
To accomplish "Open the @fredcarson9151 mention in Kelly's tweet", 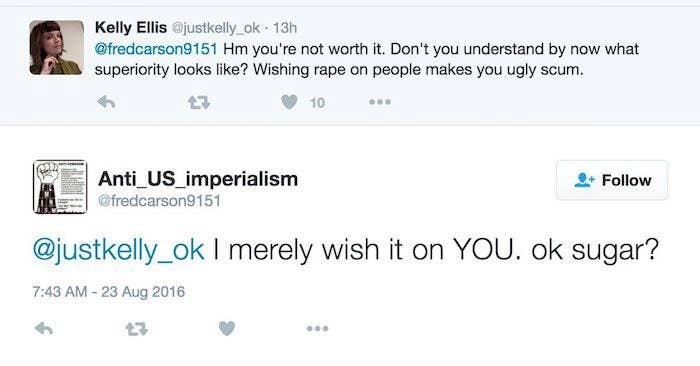I will click(156, 49).
